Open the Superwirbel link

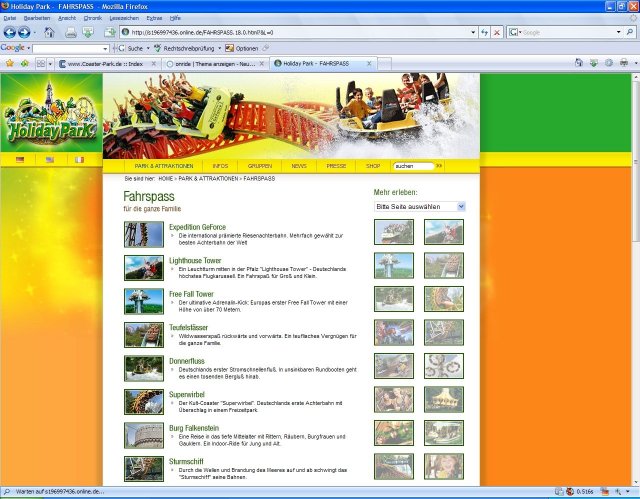[187, 394]
